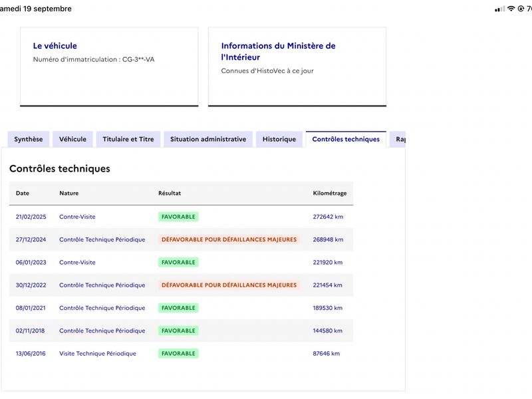Tap the cellular signal bars icon
Screen dimensions: 532x399
(x=500, y=9)
